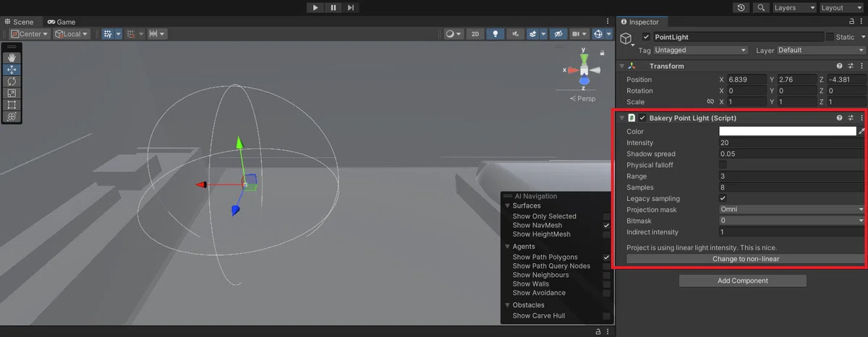
Task: Select the Hand view tool
Action: pos(12,58)
